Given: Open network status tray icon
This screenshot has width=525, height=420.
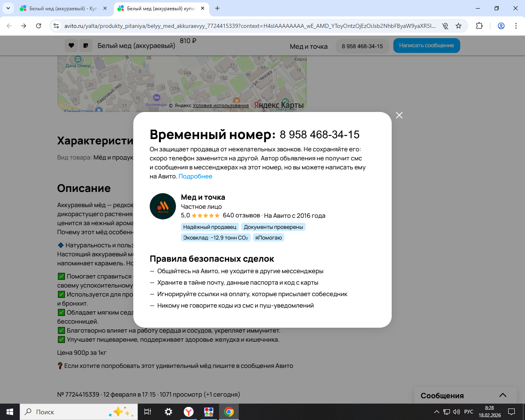Looking at the screenshot, I should 447,412.
